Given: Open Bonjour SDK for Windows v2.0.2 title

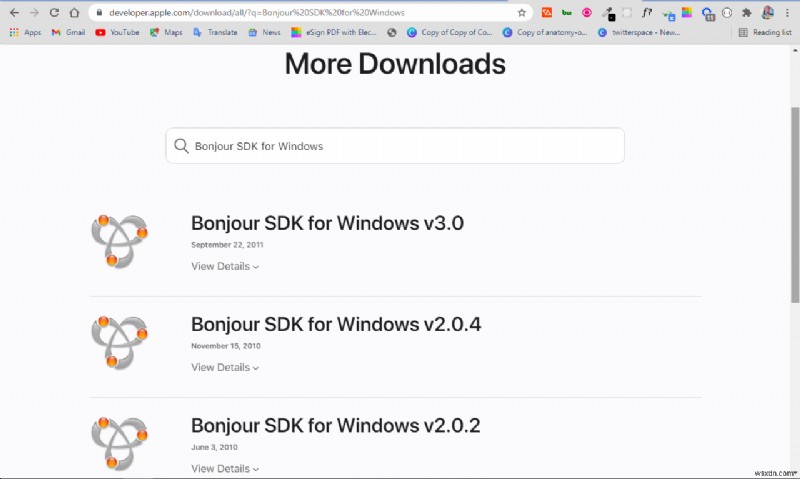Looking at the screenshot, I should [x=335, y=425].
